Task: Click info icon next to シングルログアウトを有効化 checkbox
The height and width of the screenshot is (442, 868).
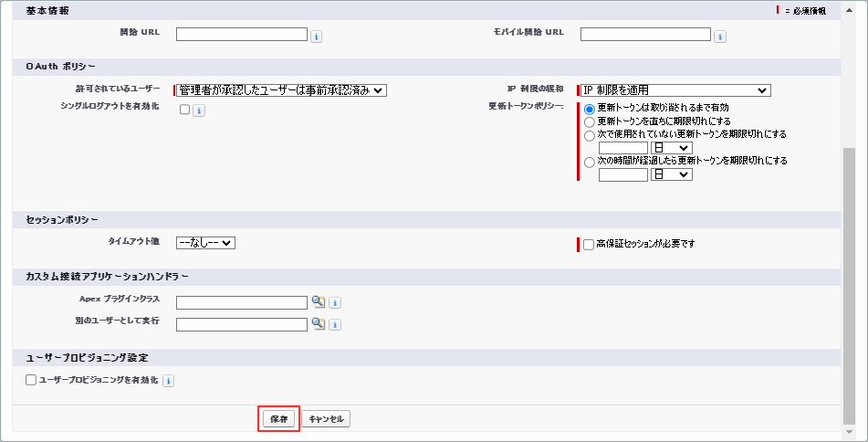Action: (x=199, y=110)
